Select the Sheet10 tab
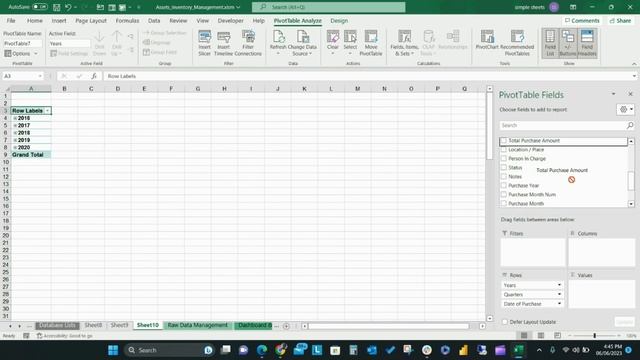 147,325
